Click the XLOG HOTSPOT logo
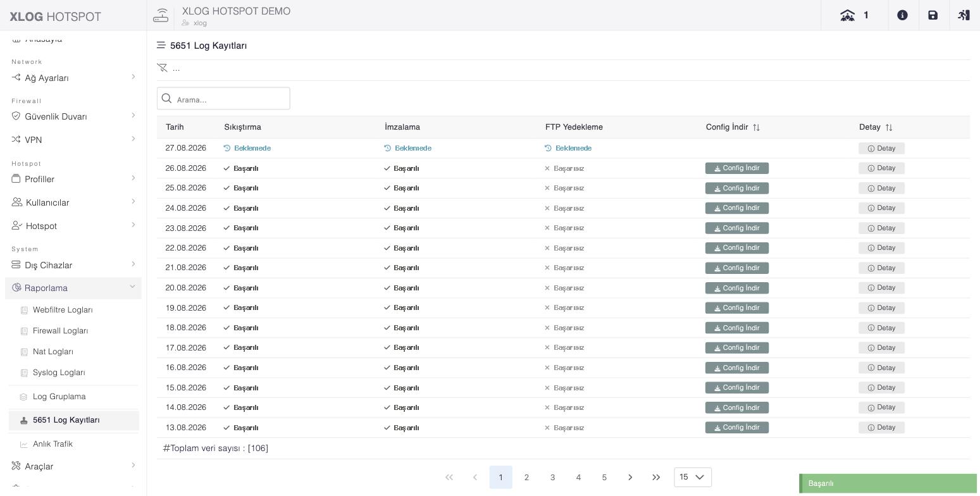 pos(56,16)
